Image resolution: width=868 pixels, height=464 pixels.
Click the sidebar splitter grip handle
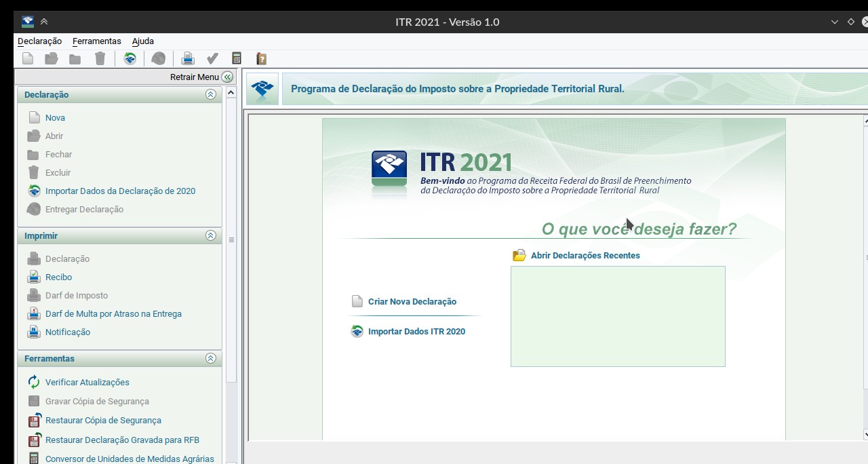231,239
